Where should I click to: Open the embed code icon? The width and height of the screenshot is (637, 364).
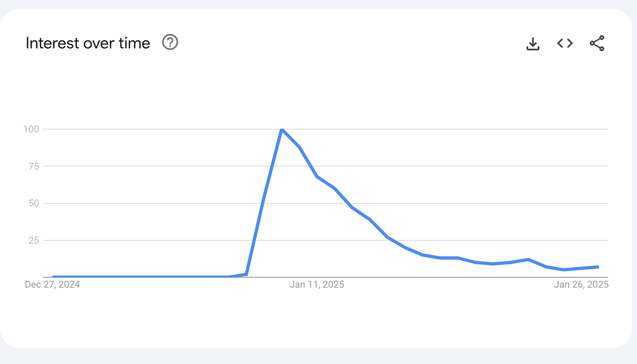coord(565,43)
